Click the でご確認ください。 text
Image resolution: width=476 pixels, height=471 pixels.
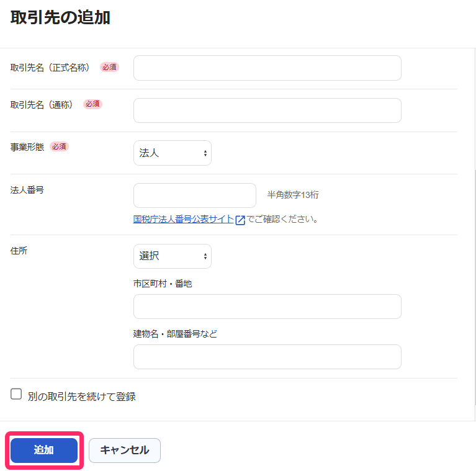pyautogui.click(x=282, y=219)
